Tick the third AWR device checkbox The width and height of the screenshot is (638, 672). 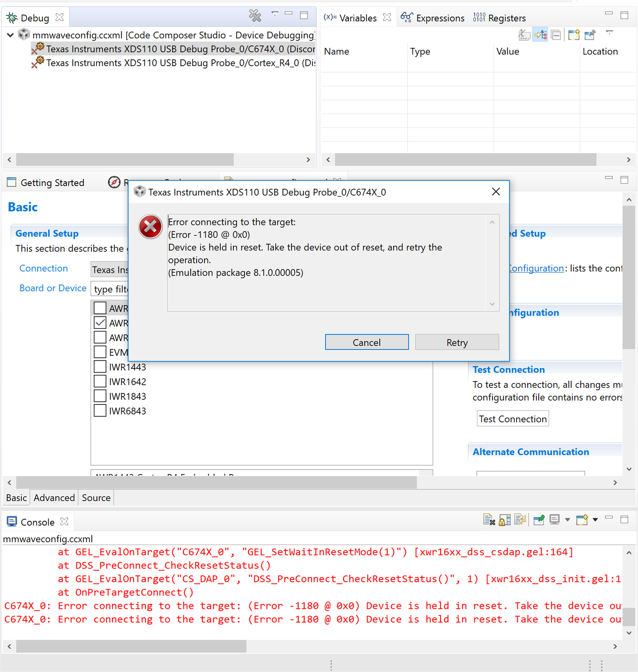tap(100, 337)
